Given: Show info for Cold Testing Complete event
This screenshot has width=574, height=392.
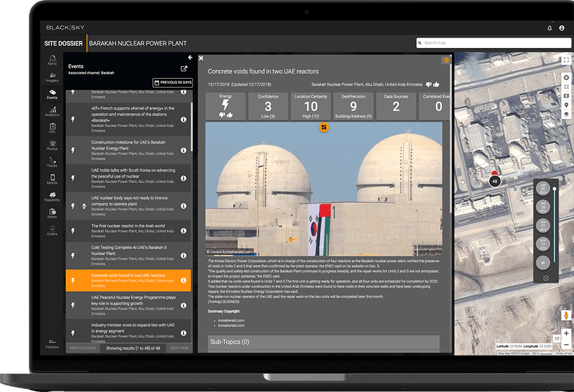Looking at the screenshot, I should tap(184, 256).
